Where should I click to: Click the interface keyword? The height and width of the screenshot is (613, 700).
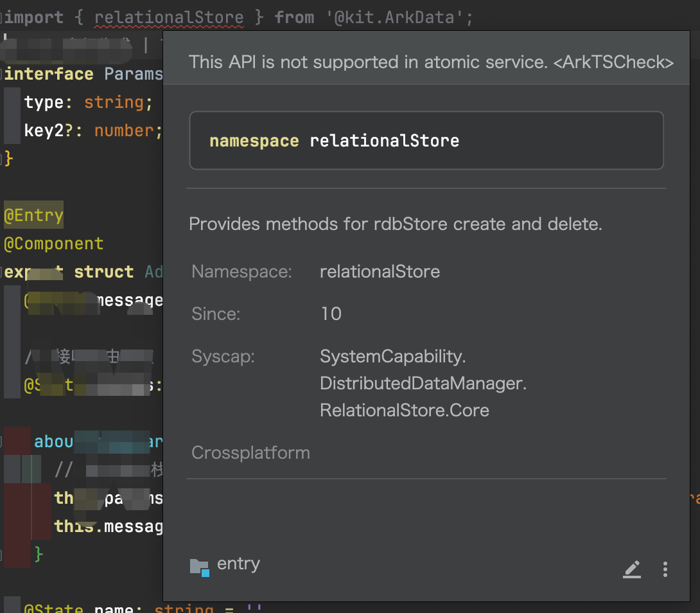click(x=49, y=75)
